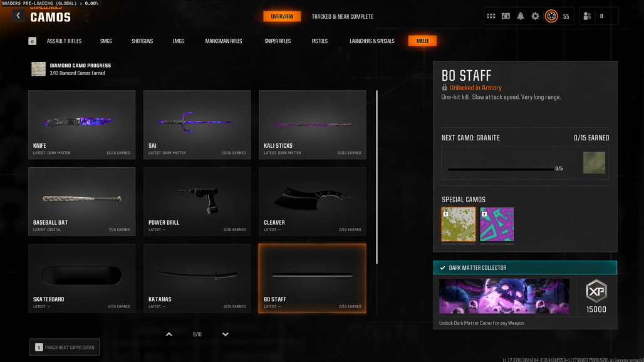Click Dark Matter Collector checkmark

(443, 268)
